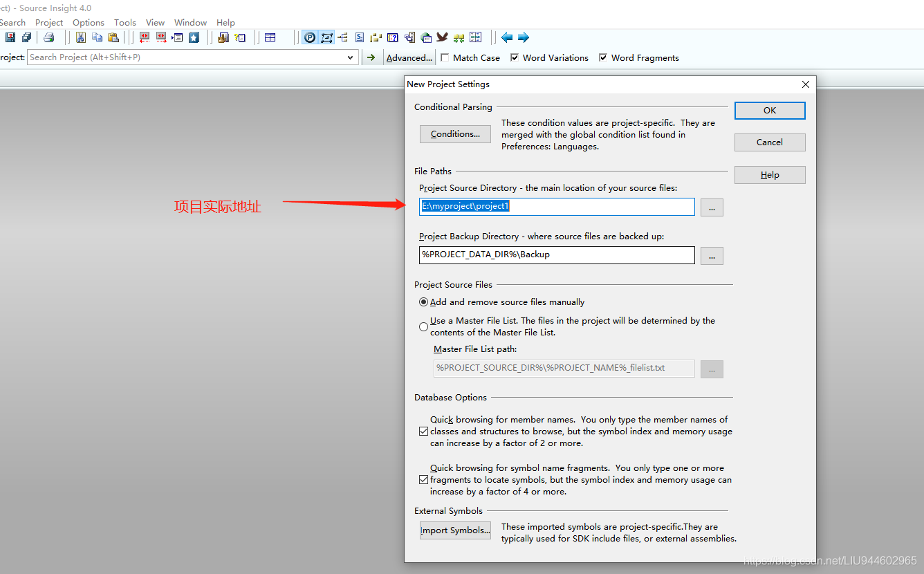Open the Tools menu
Viewport: 924px width, 574px height.
[125, 22]
